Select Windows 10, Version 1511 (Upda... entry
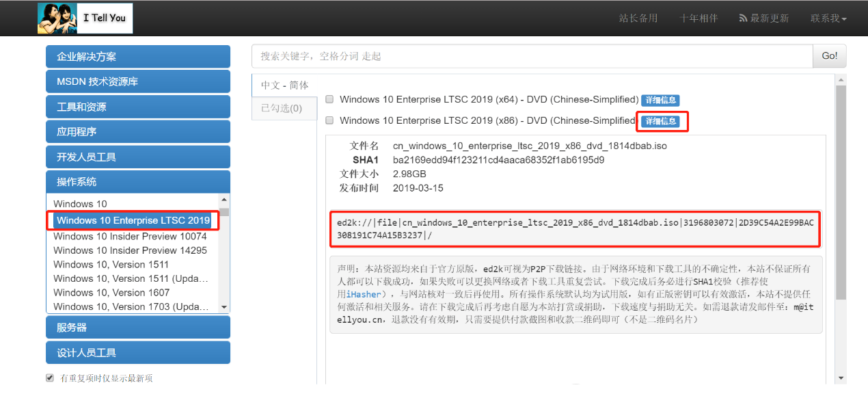This screenshot has height=394, width=868. point(131,278)
